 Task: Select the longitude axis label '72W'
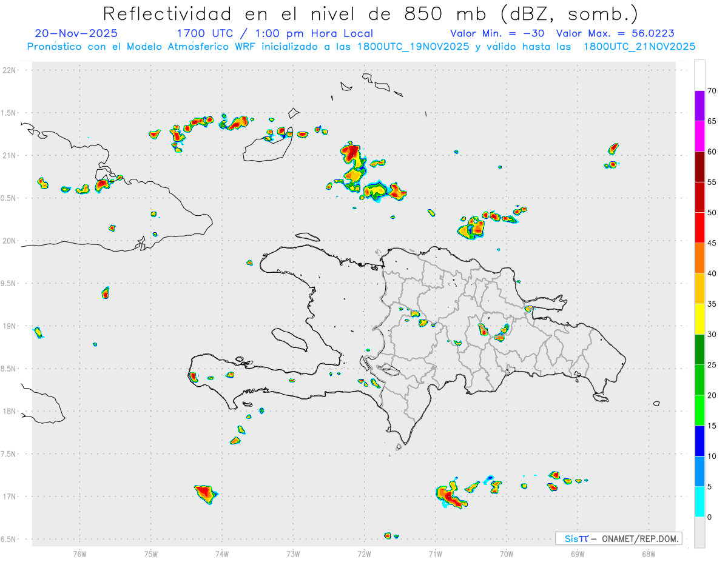click(364, 554)
